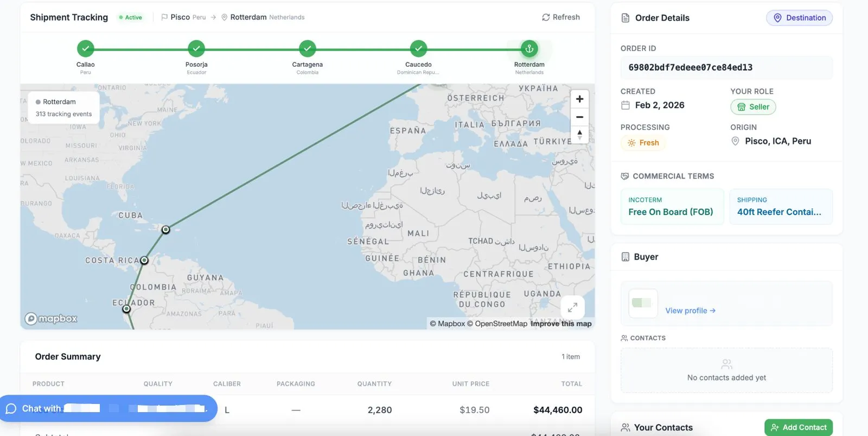Open the OpenStreetMap attribution link
The width and height of the screenshot is (868, 436).
pos(497,324)
